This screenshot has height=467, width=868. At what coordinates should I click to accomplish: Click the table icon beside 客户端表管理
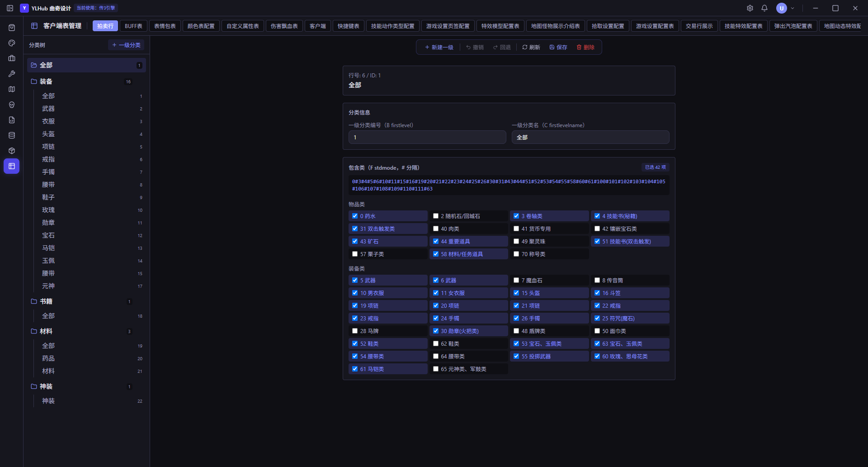[34, 26]
